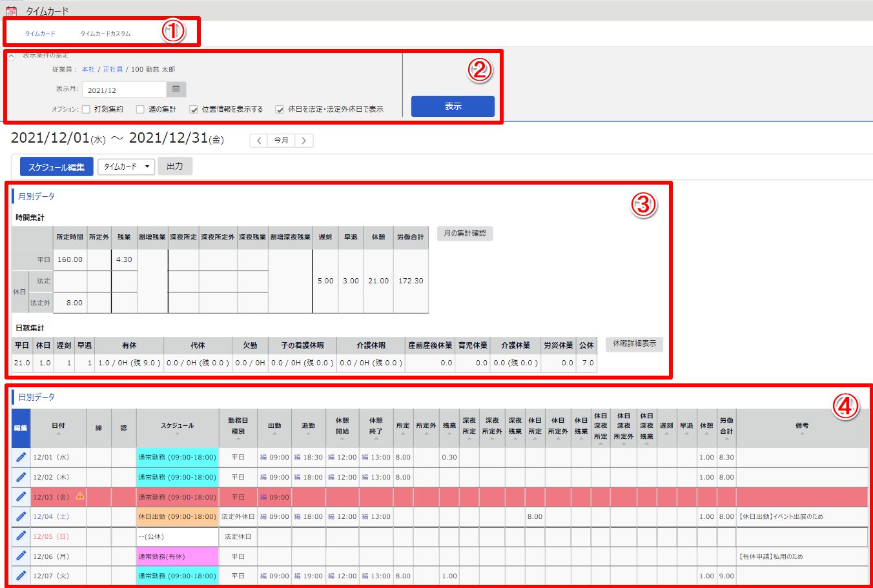The width and height of the screenshot is (873, 588).
Task: Toggle the 打刻集約 checkbox
Action: click(x=86, y=110)
